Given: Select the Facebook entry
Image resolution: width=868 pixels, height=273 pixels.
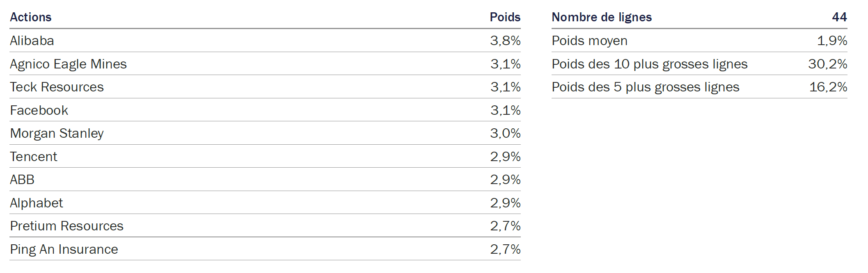Looking at the screenshot, I should (39, 110).
